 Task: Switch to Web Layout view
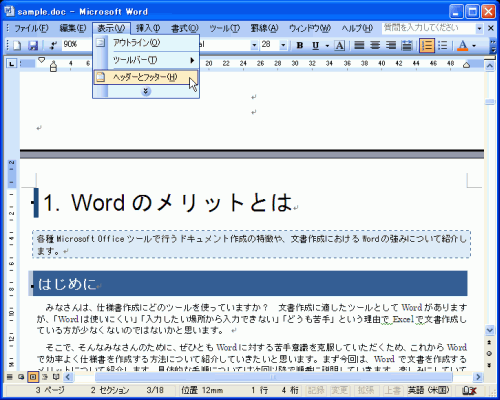pyautogui.click(x=21, y=377)
